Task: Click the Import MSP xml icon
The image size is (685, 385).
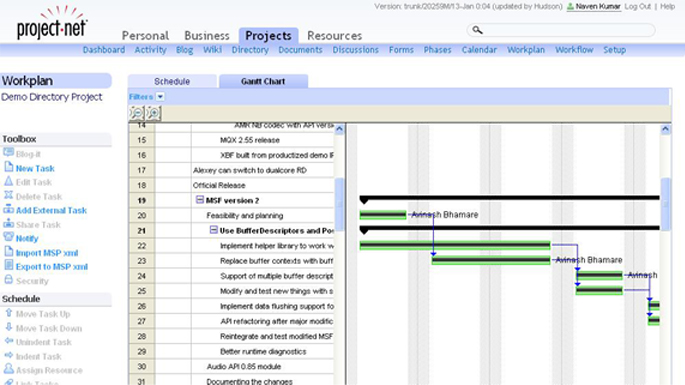Action: (8, 251)
